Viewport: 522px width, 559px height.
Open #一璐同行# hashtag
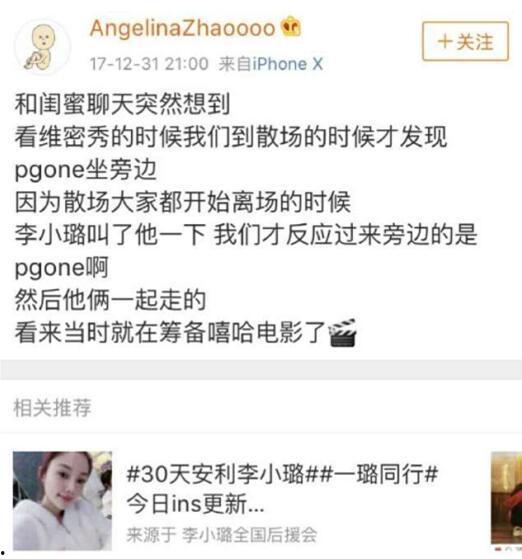click(376, 475)
